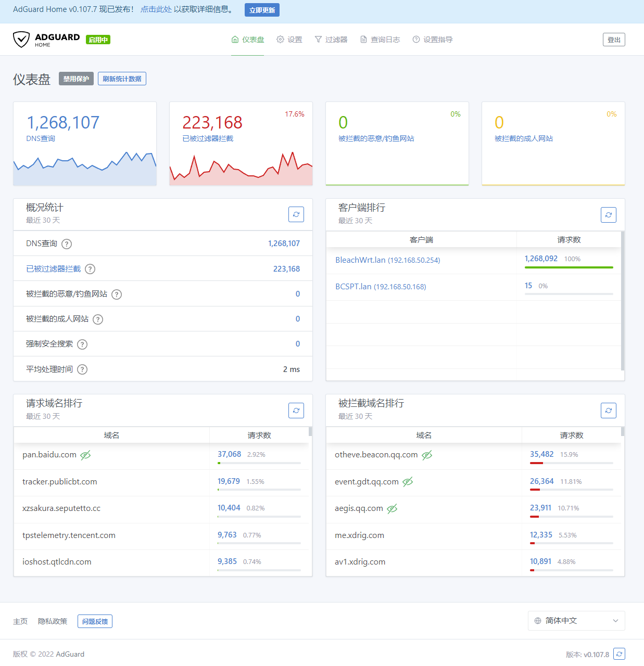Viewport: 644px width, 666px height.
Task: Select domain xzsakura.seputetto.cc
Action: pyautogui.click(x=61, y=508)
